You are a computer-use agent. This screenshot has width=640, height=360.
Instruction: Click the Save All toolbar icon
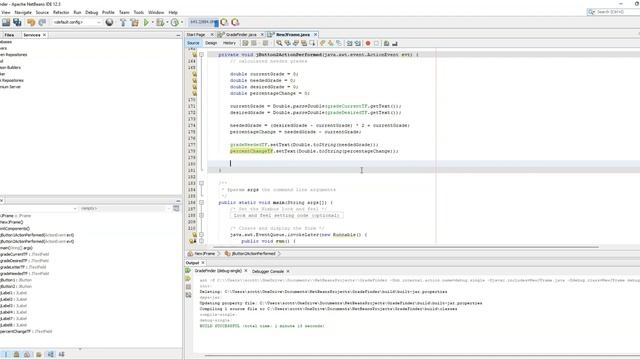pyautogui.click(x=17, y=22)
